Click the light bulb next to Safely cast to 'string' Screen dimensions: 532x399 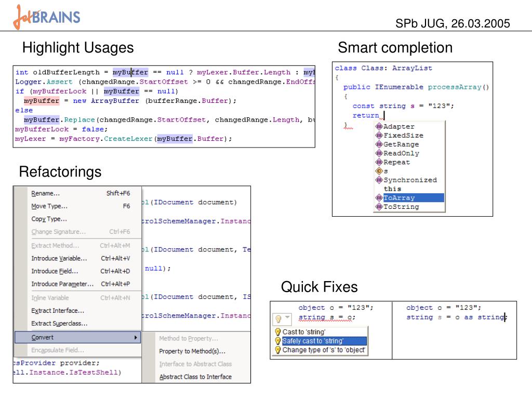coord(278,341)
